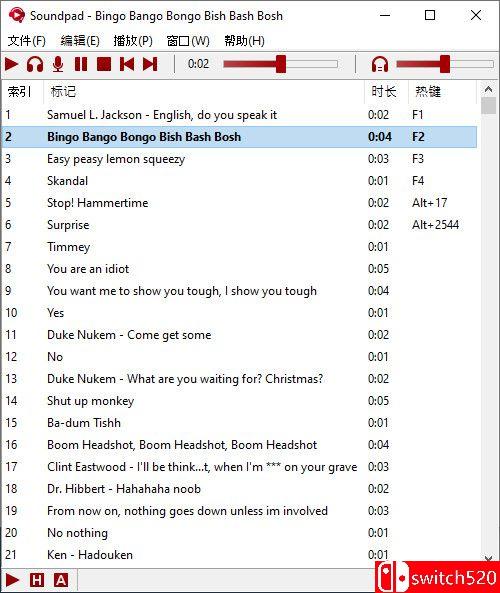Select 'From now on, nothing goes down' row
Screen dimensions: 500x593
239,511
